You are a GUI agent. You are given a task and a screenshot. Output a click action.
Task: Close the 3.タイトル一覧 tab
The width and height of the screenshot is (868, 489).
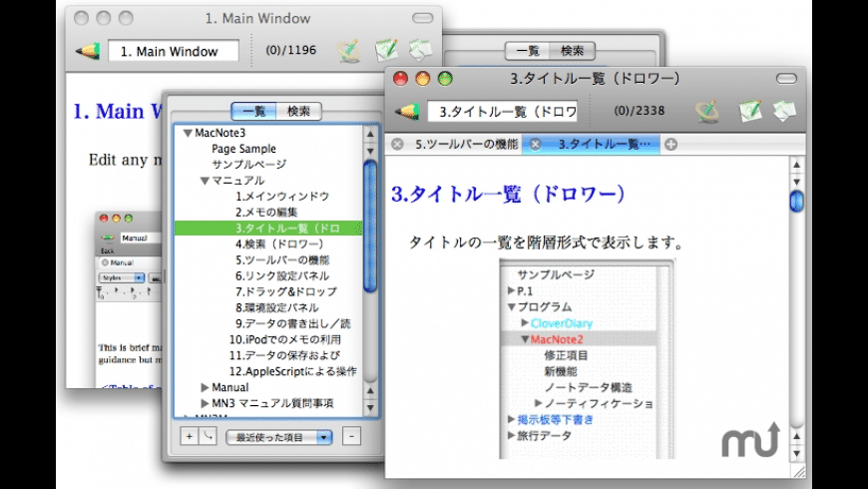pyautogui.click(x=535, y=145)
